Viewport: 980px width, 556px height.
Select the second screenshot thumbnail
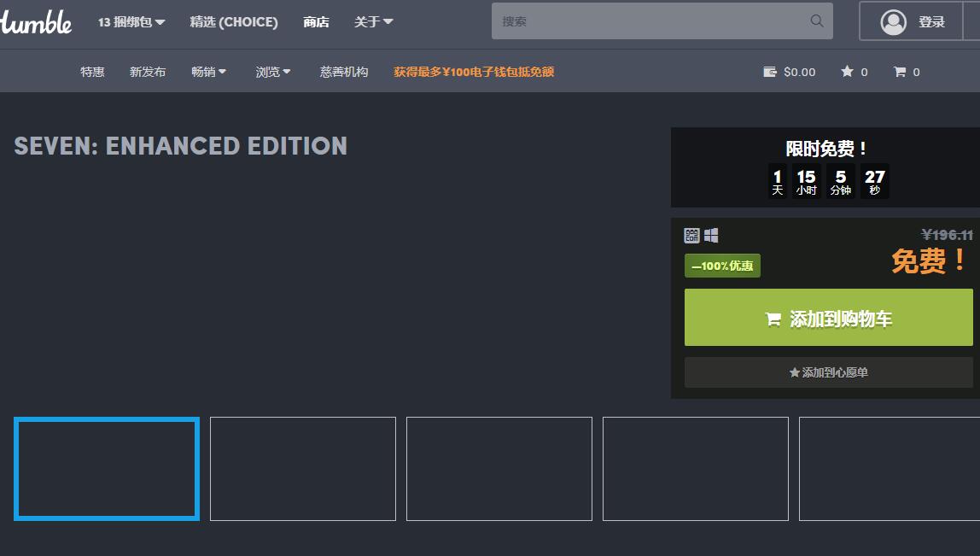pyautogui.click(x=303, y=469)
